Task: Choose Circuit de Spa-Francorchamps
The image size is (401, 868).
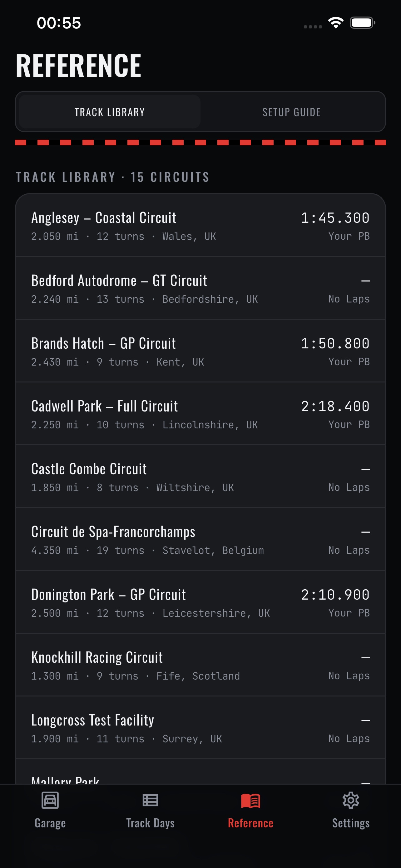Action: tap(200, 539)
